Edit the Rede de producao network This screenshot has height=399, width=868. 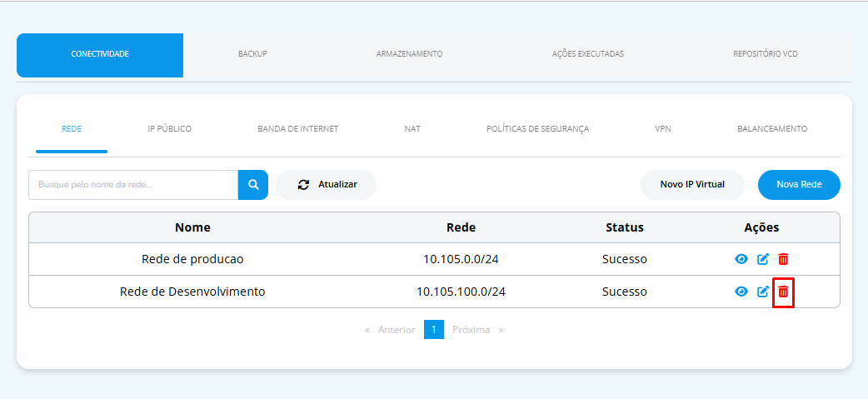click(x=763, y=259)
